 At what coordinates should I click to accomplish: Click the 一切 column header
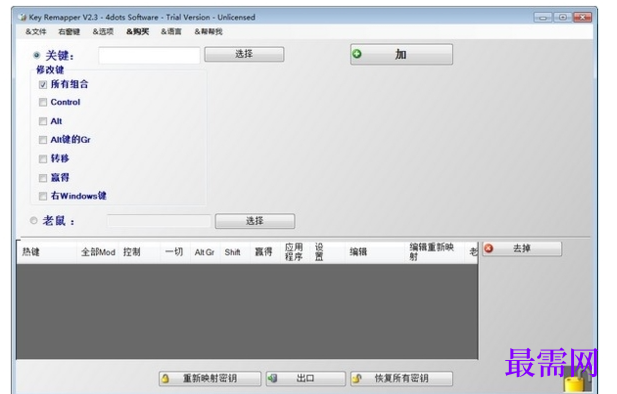[x=174, y=252]
